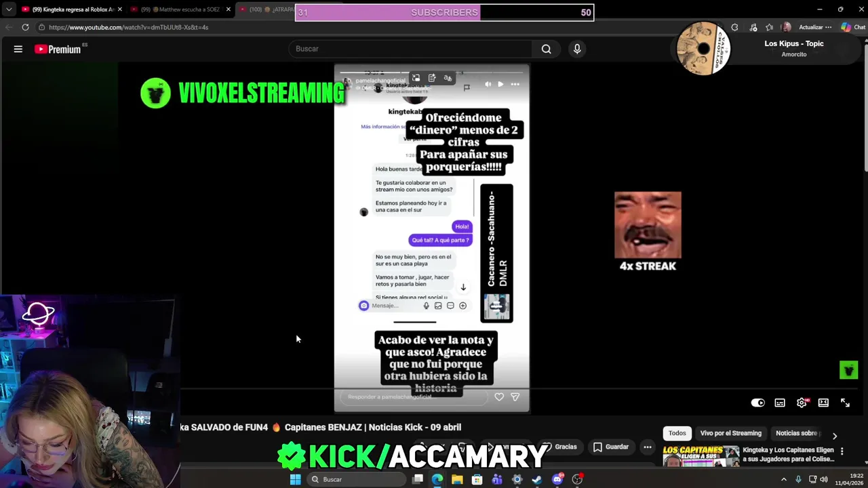The height and width of the screenshot is (488, 868).
Task: Select the Todos filter chip
Action: [677, 433]
